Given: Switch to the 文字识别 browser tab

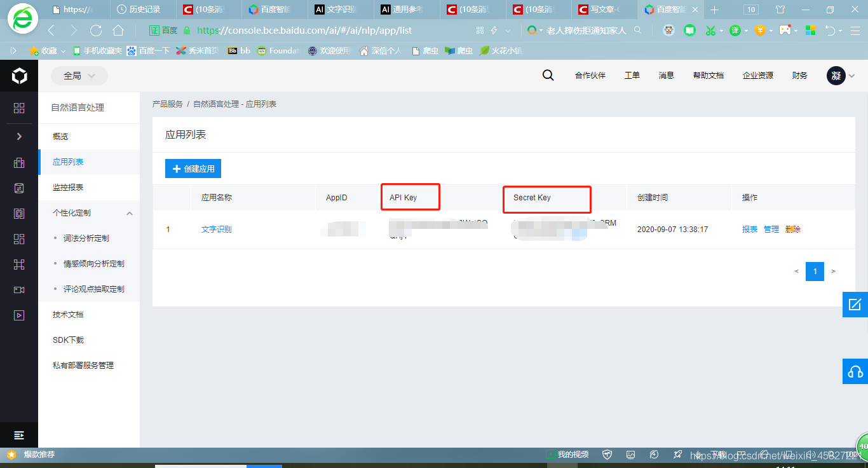Looking at the screenshot, I should point(342,10).
